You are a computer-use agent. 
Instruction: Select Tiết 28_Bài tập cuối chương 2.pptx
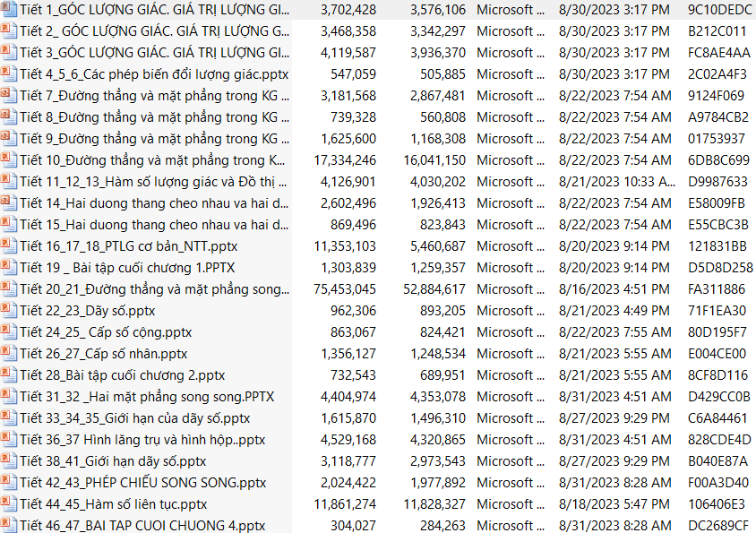[x=122, y=375]
